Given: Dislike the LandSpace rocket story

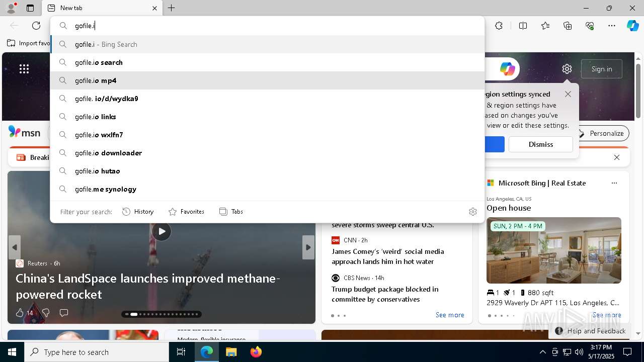Looking at the screenshot, I should coord(46,313).
